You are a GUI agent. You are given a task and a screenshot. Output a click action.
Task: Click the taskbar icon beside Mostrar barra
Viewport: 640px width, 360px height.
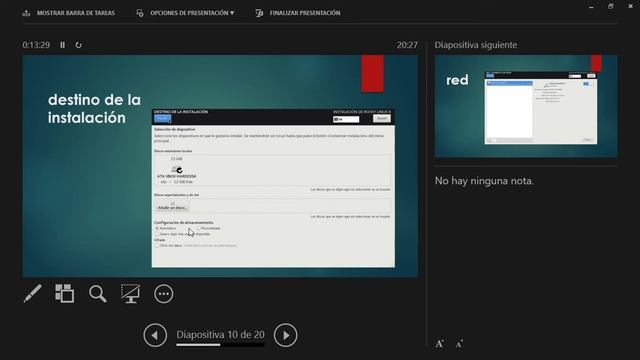[27, 13]
